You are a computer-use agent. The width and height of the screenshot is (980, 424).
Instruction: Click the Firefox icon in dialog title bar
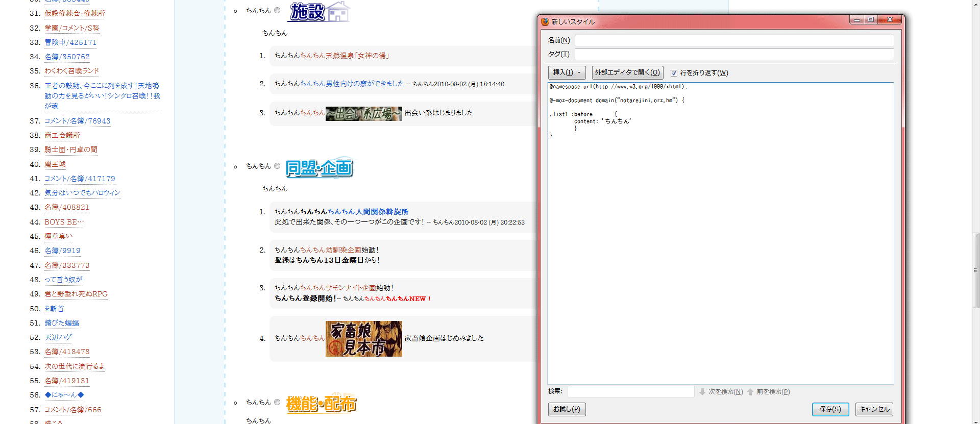click(545, 21)
